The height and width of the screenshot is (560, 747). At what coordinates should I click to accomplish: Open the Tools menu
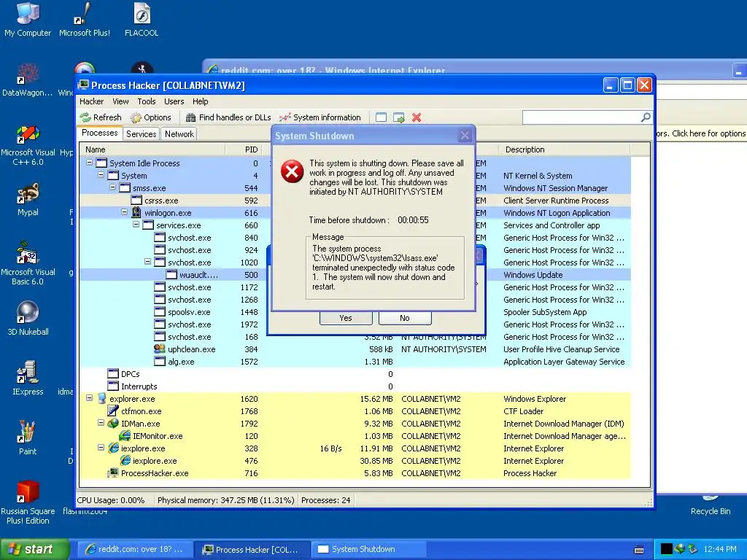146,101
